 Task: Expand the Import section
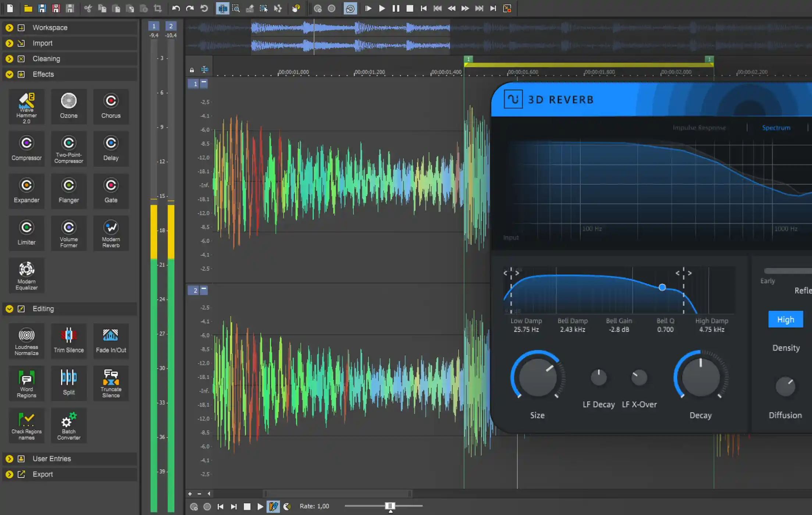tap(10, 43)
